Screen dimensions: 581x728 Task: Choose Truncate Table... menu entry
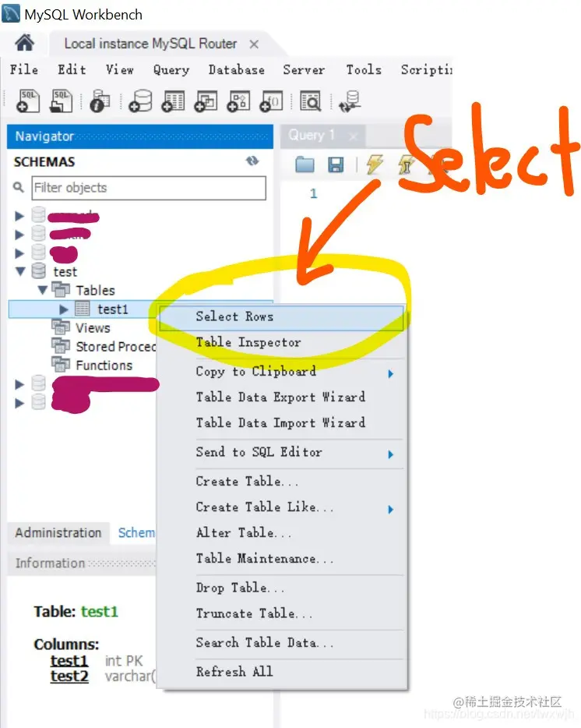tap(281, 613)
